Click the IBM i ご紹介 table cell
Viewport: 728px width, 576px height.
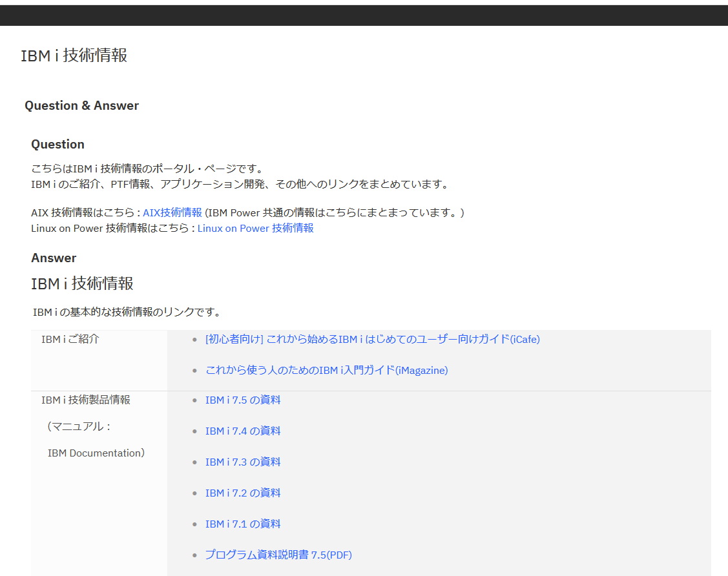[x=99, y=360]
